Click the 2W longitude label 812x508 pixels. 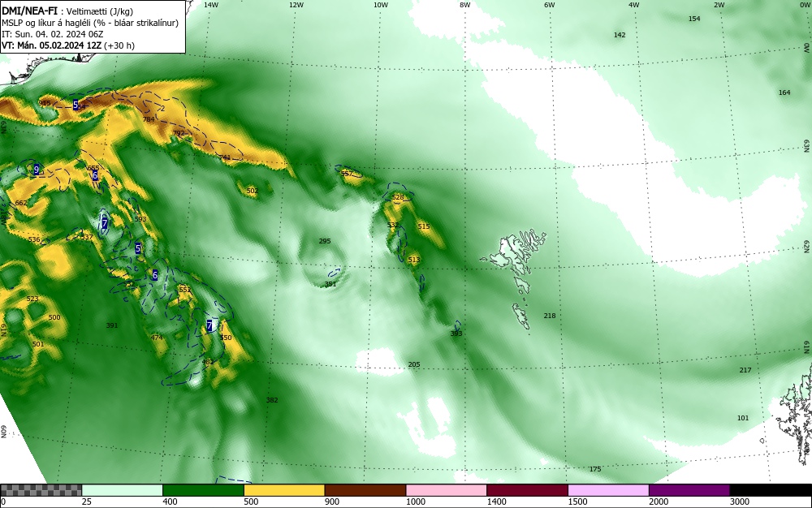click(x=719, y=5)
